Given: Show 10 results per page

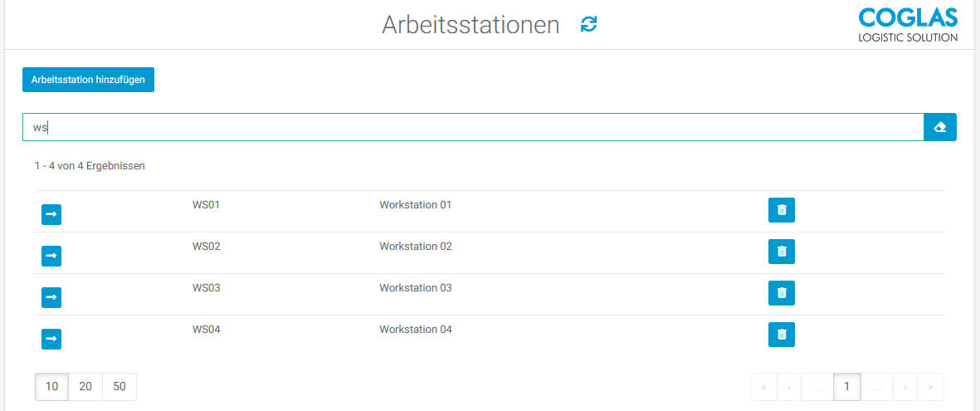Looking at the screenshot, I should (x=52, y=386).
